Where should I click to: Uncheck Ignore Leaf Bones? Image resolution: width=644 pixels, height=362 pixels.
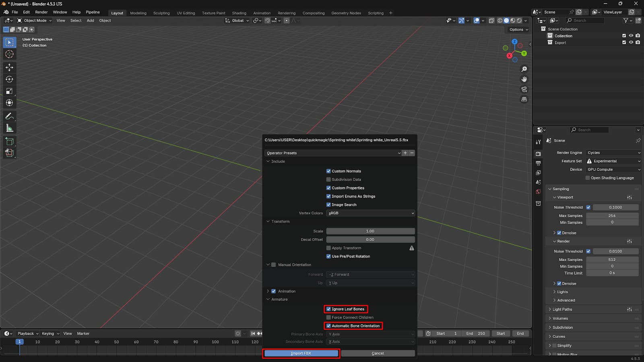[328, 309]
